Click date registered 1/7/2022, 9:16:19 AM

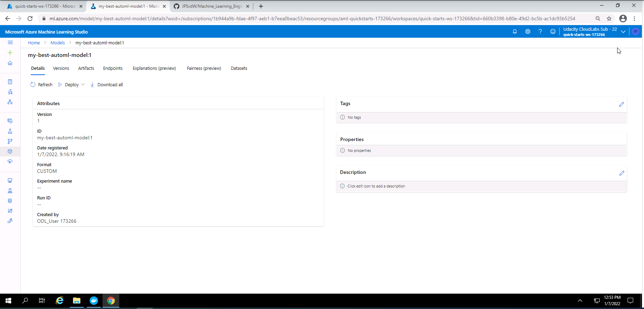coord(61,154)
